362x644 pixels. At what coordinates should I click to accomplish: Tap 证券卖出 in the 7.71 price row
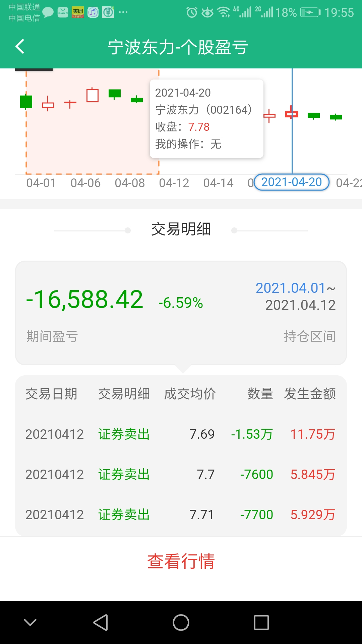point(124,515)
